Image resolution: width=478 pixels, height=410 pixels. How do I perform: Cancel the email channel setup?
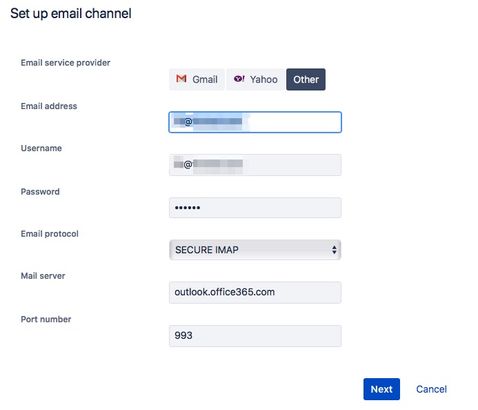coord(431,389)
